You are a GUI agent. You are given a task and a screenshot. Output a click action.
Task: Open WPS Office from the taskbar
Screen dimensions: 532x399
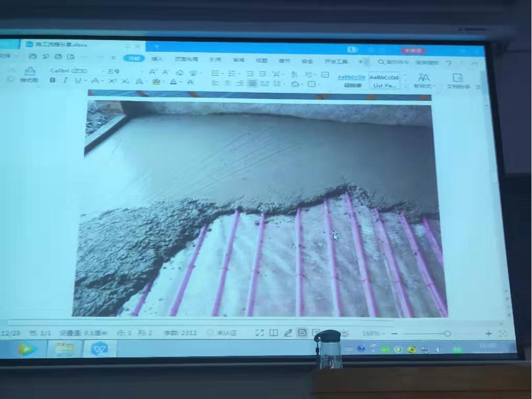[99, 349]
